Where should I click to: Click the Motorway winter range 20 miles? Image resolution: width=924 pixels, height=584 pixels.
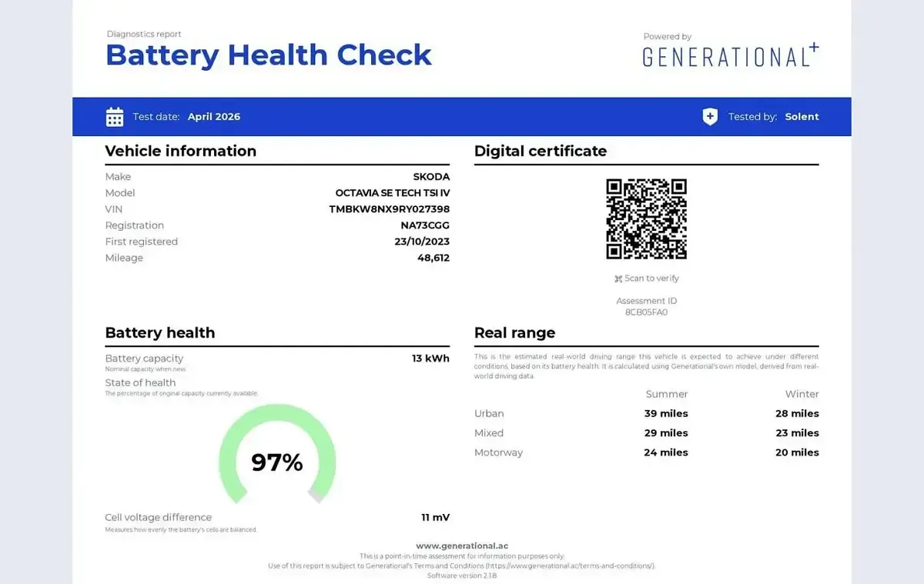[x=797, y=452]
